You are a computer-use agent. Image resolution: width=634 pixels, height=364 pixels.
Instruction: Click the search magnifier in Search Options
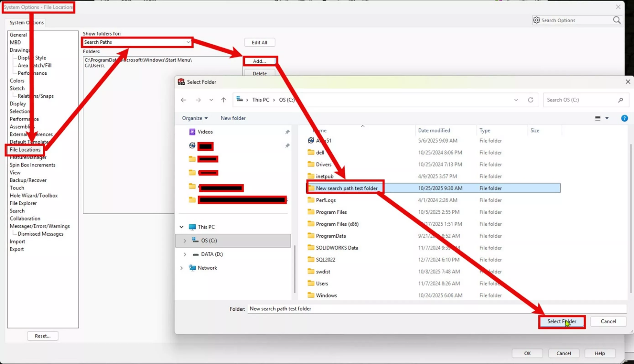617,20
